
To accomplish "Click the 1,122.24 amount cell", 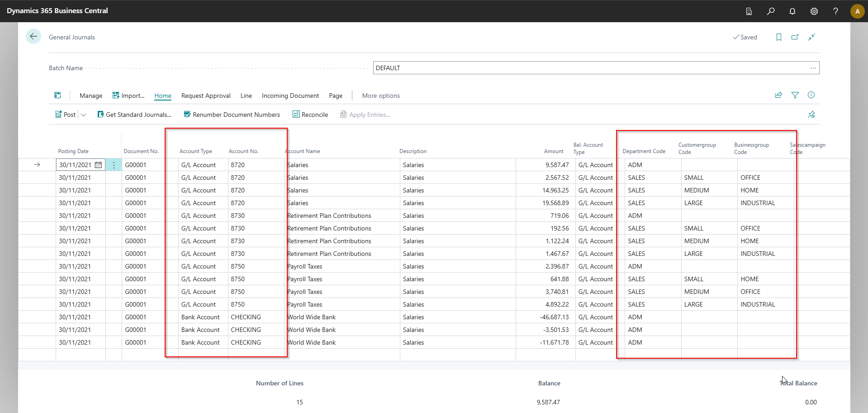I will tap(545, 241).
